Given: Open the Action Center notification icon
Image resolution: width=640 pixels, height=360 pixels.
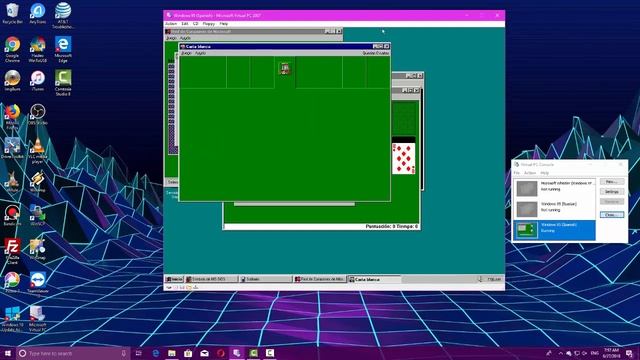Looking at the screenshot, I should (629, 353).
